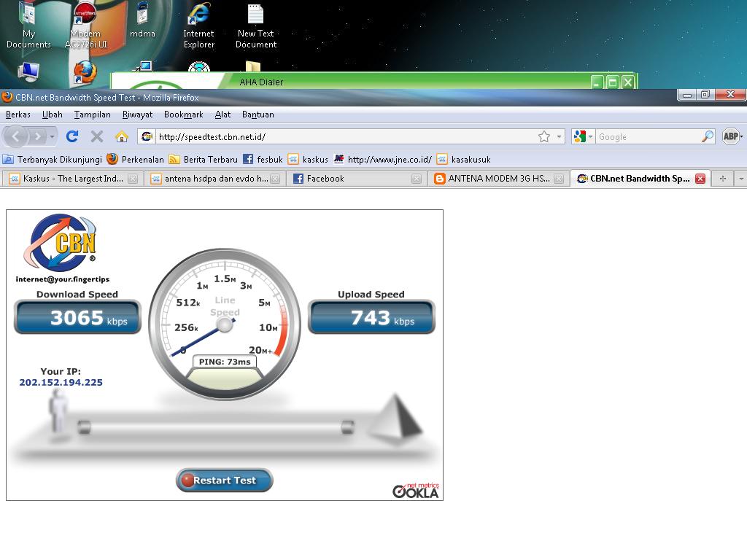This screenshot has width=747, height=560.
Task: Switch to Kaskus - The Largest Ind... tab
Action: 73,179
